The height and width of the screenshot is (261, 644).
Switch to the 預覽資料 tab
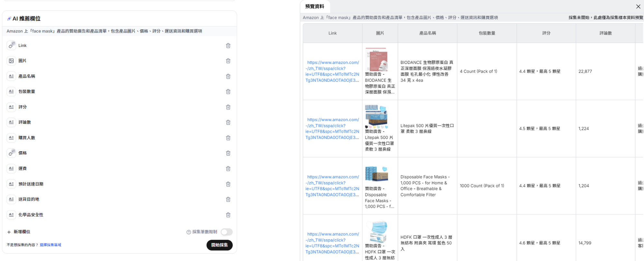[x=315, y=6]
